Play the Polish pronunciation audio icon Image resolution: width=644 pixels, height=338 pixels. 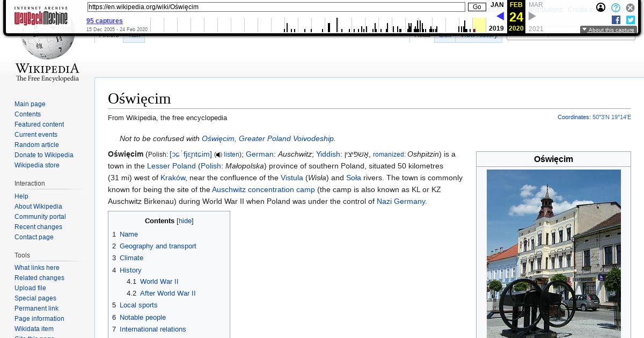(219, 155)
